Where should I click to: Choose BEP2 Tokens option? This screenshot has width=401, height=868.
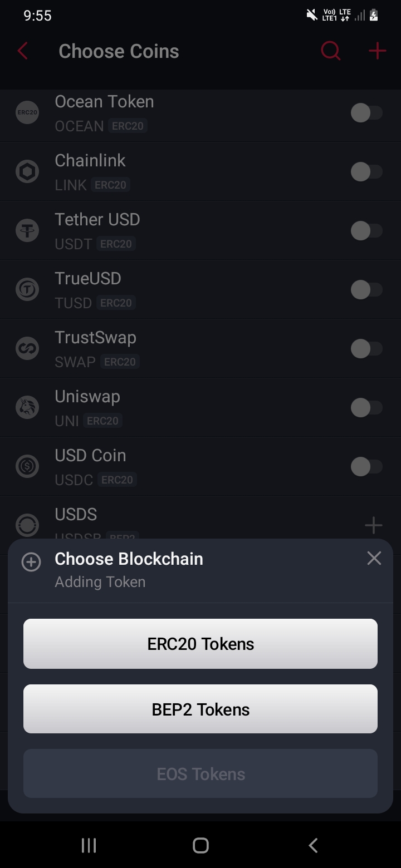pos(200,709)
